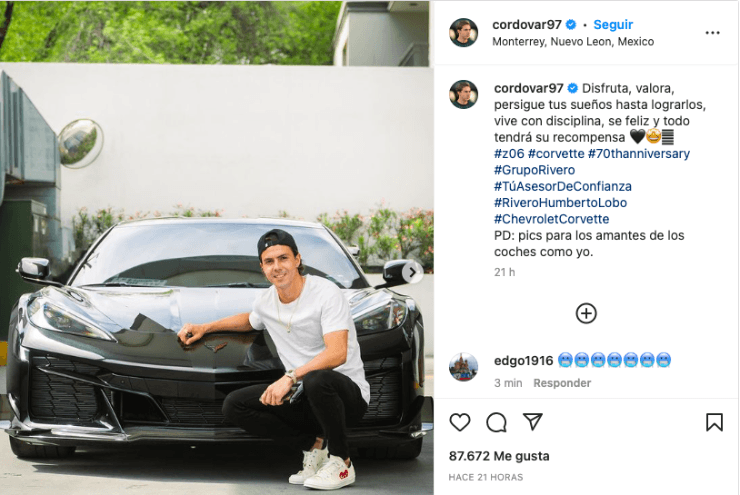The height and width of the screenshot is (495, 740).
Task: Open the #70thanniversary hashtag
Action: click(x=639, y=154)
